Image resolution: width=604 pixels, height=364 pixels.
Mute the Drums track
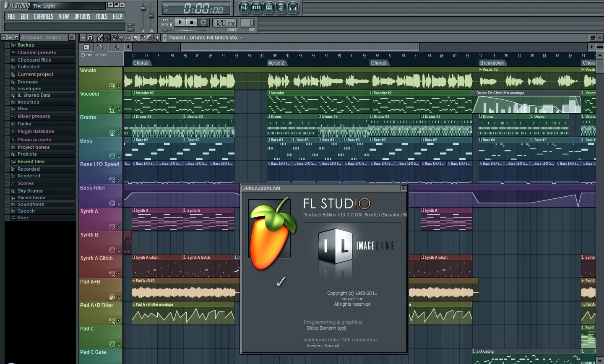click(x=118, y=133)
